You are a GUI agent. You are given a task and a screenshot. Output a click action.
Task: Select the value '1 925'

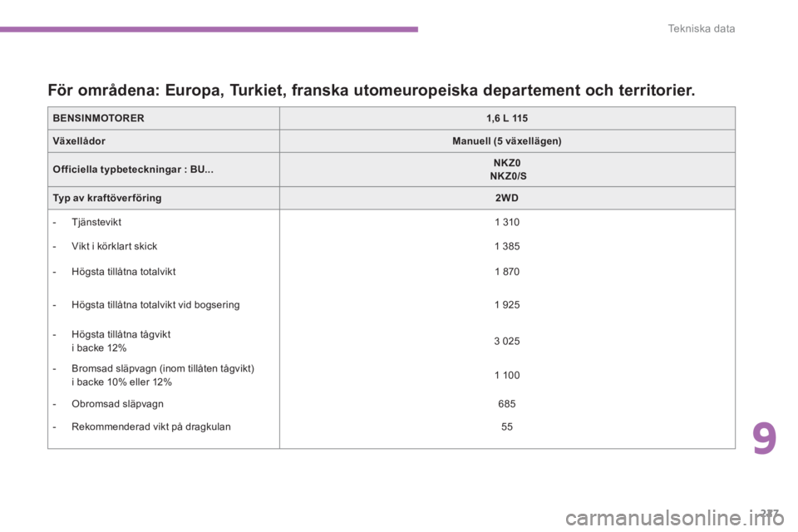point(507,305)
